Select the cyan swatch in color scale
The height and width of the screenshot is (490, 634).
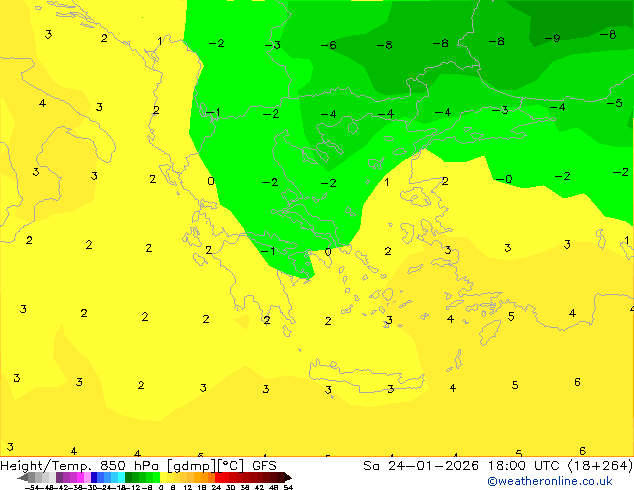click(x=121, y=477)
